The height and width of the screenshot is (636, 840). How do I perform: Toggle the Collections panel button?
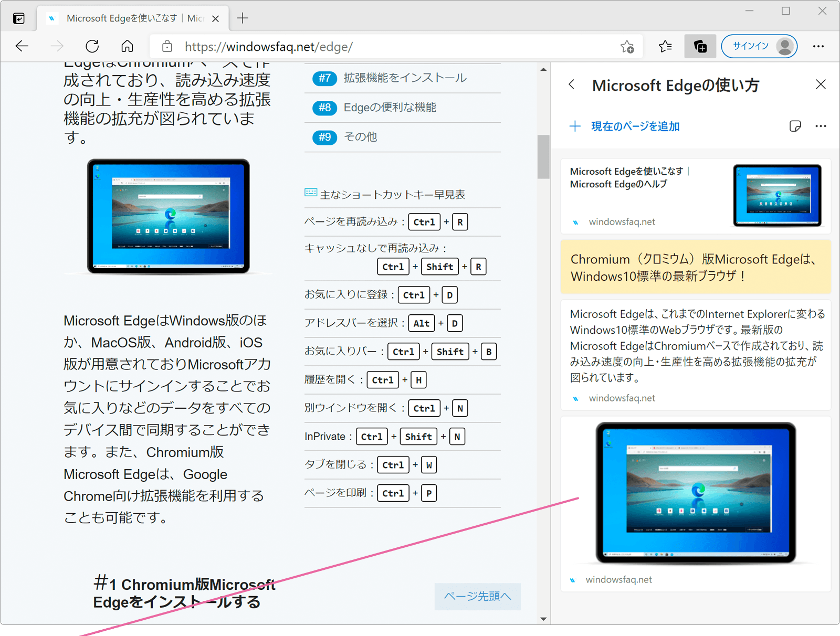point(700,47)
